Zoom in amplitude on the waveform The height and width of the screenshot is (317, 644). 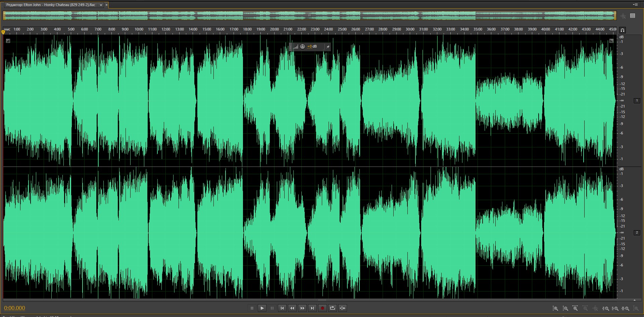[x=555, y=308]
